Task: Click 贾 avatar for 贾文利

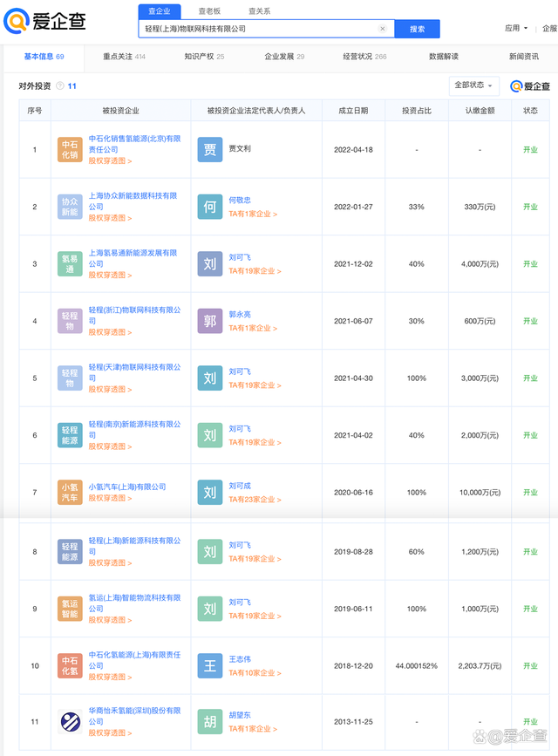Action: point(210,150)
